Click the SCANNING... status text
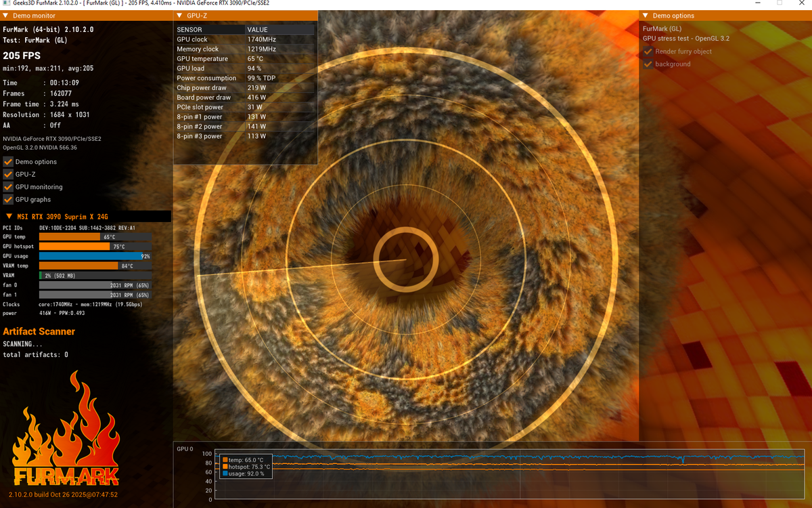812x508 pixels. (x=22, y=344)
